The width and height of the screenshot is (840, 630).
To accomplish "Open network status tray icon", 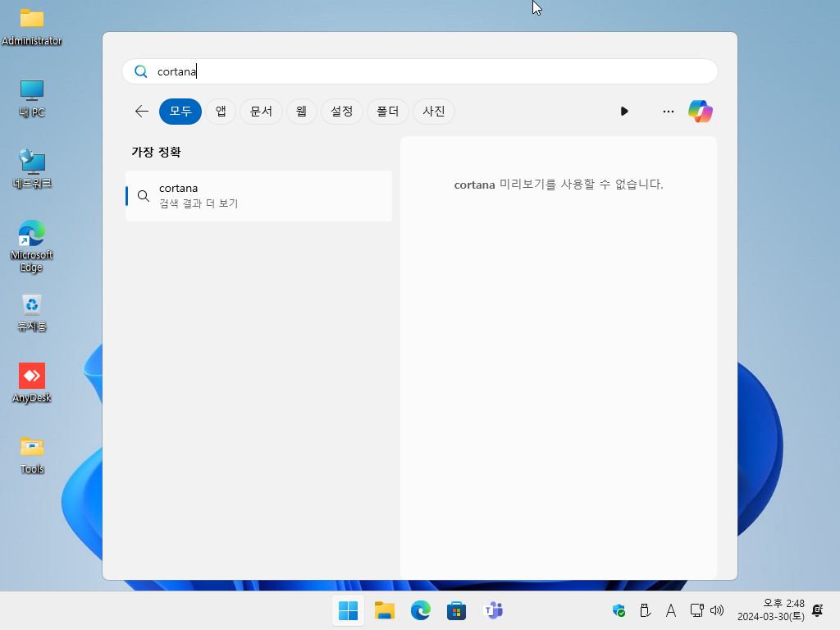I will [x=697, y=610].
